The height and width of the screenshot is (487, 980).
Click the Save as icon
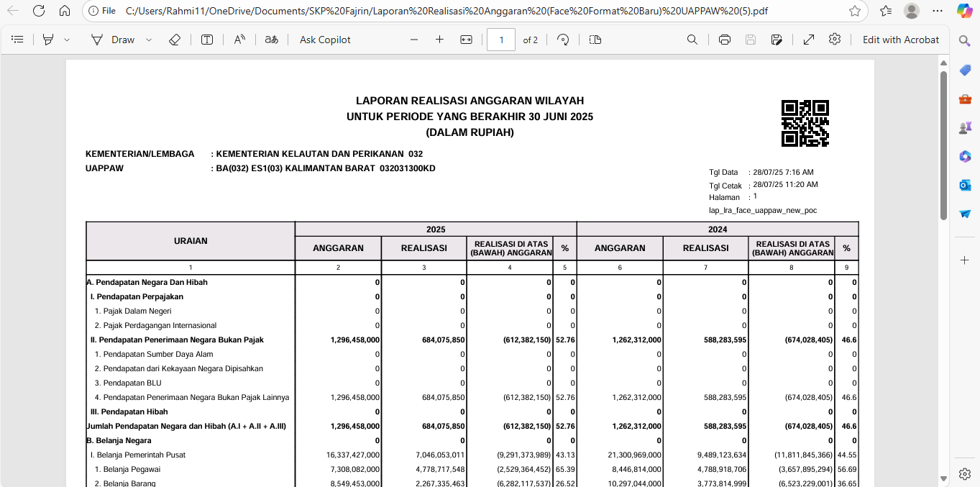[777, 40]
